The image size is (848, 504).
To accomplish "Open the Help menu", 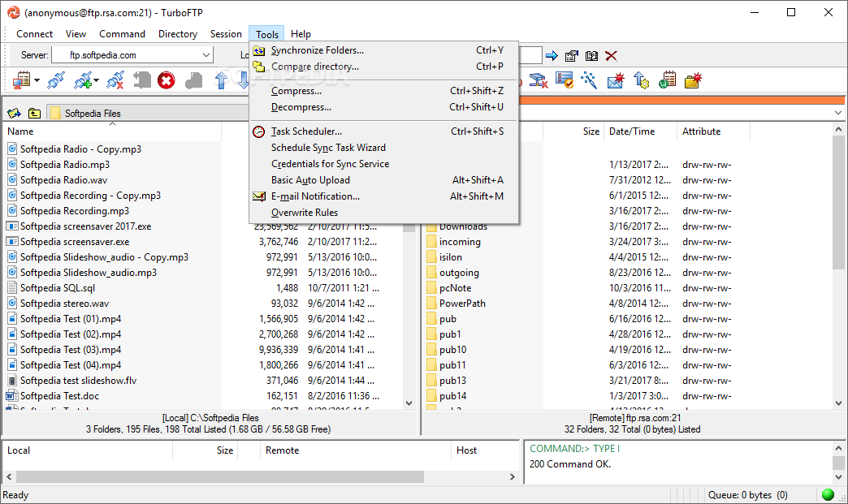I will tap(301, 34).
